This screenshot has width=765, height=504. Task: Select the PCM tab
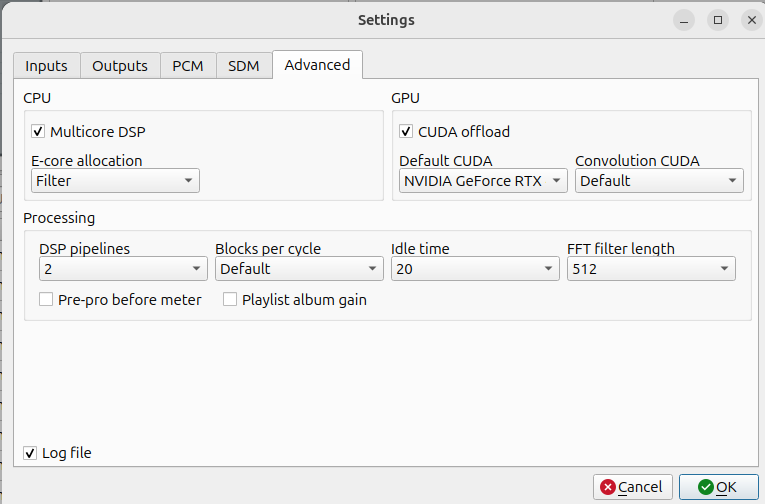187,66
